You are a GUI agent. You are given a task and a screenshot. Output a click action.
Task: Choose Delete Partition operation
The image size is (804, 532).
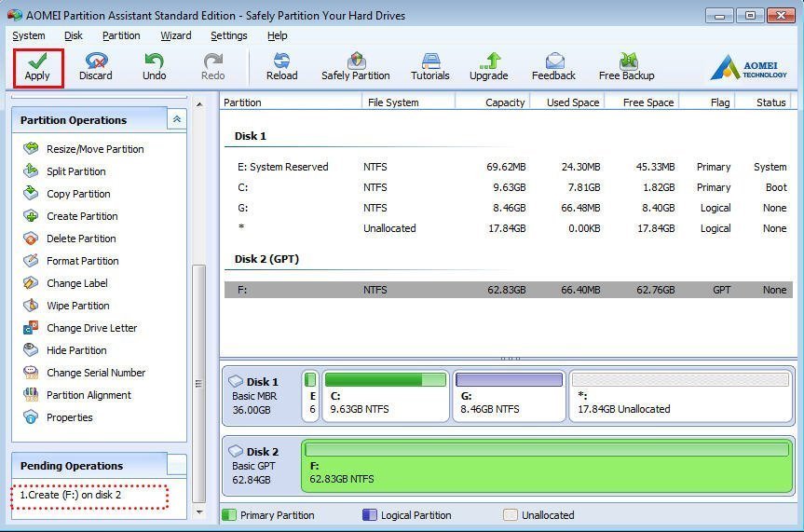[70, 239]
